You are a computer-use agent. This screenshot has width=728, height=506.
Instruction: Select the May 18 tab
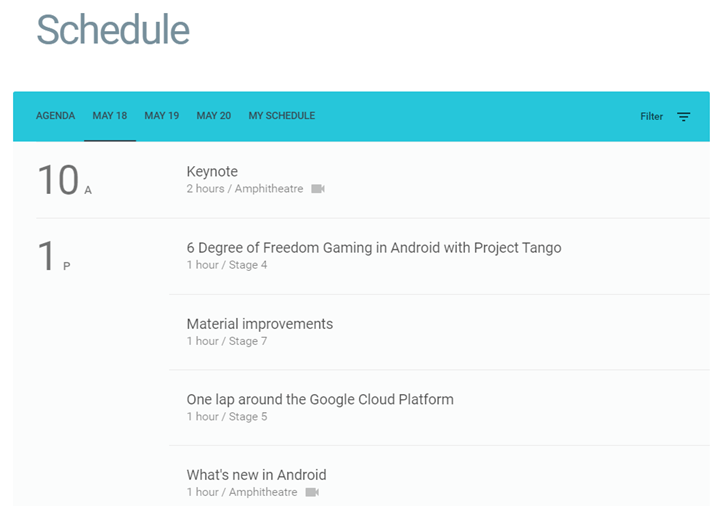(110, 116)
